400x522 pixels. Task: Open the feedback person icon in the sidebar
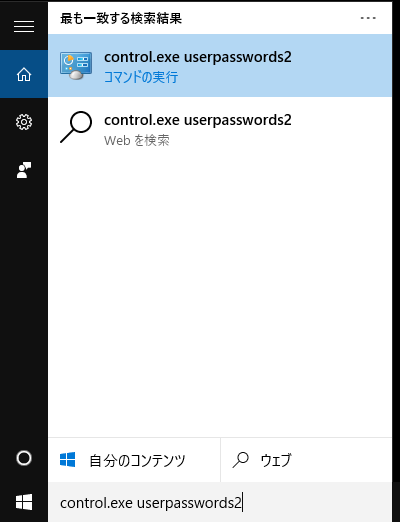coord(24,170)
